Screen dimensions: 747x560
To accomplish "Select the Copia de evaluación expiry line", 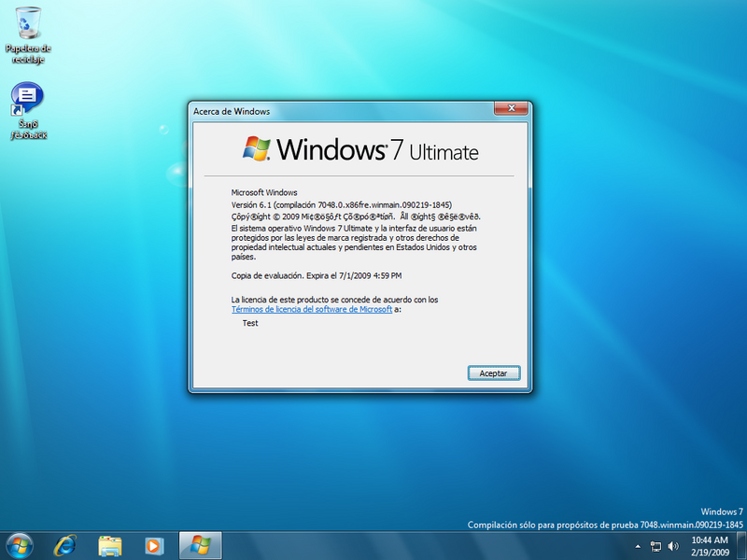I will (317, 275).
